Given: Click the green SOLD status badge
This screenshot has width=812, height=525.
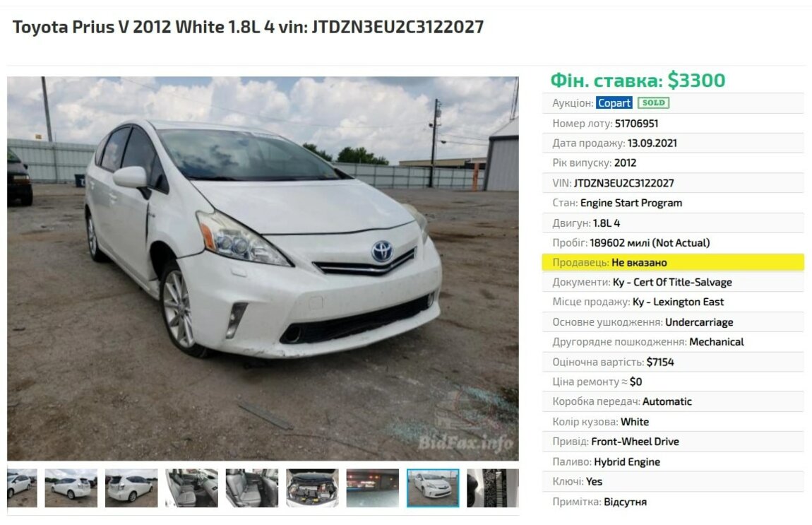Looking at the screenshot, I should 653,102.
